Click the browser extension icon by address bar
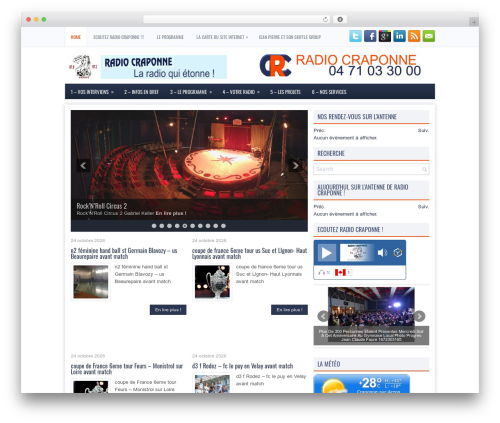 pos(340,19)
